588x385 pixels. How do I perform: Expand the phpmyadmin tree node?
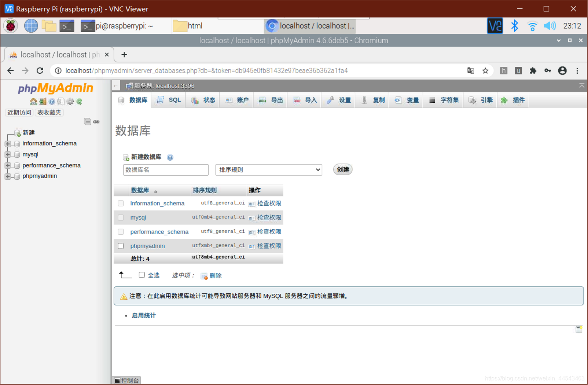click(8, 176)
